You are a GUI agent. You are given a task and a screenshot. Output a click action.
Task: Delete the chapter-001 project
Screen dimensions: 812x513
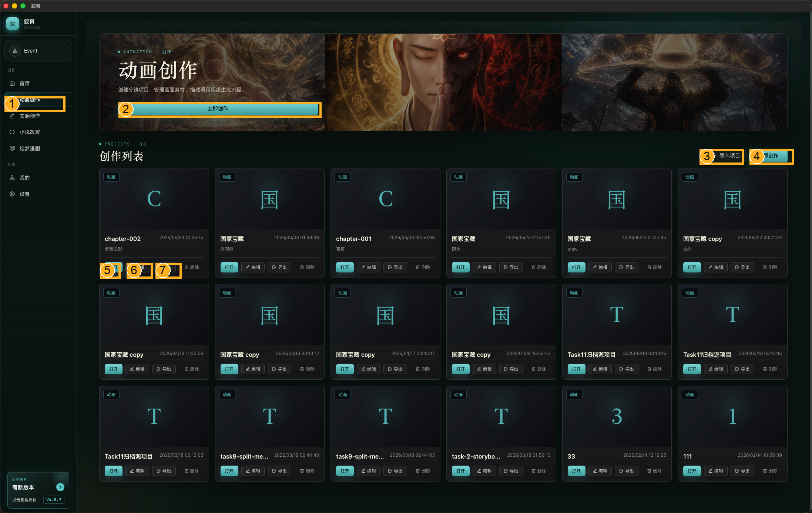pos(423,267)
